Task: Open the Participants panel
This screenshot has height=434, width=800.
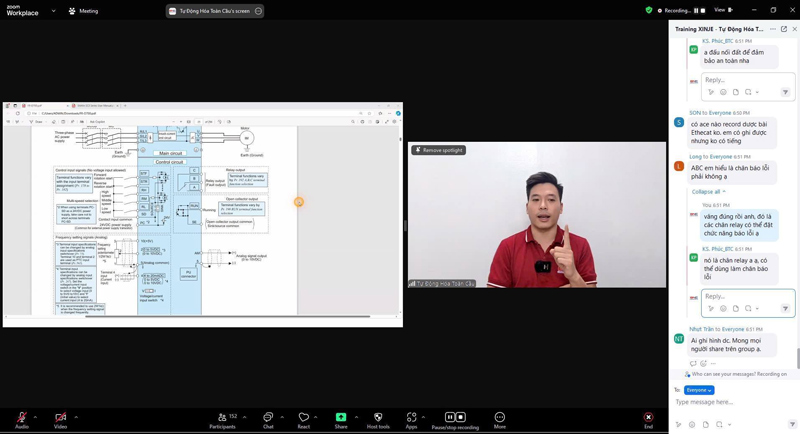Action: coord(222,417)
